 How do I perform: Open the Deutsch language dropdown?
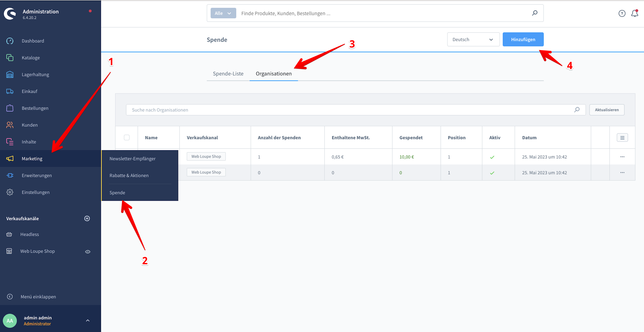pyautogui.click(x=473, y=39)
